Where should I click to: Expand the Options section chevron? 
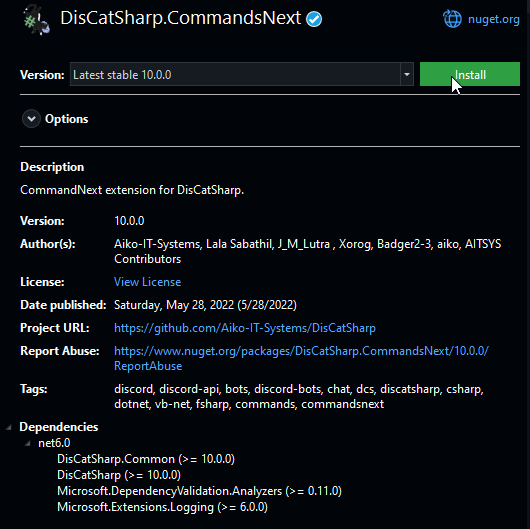[x=31, y=119]
